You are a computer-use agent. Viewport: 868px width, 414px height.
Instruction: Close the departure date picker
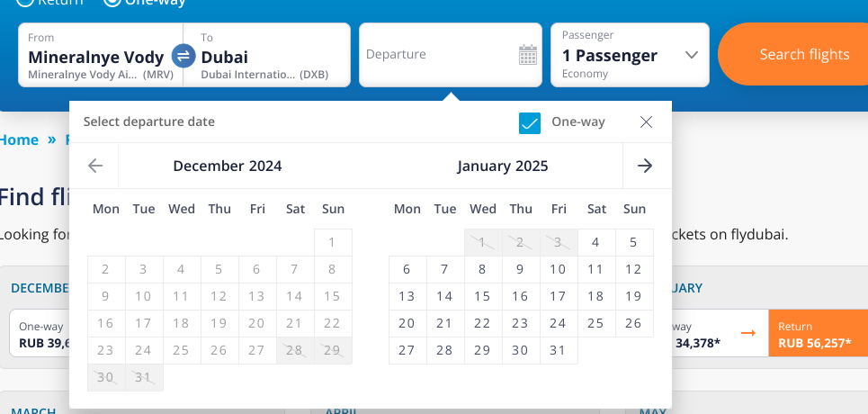click(x=646, y=121)
